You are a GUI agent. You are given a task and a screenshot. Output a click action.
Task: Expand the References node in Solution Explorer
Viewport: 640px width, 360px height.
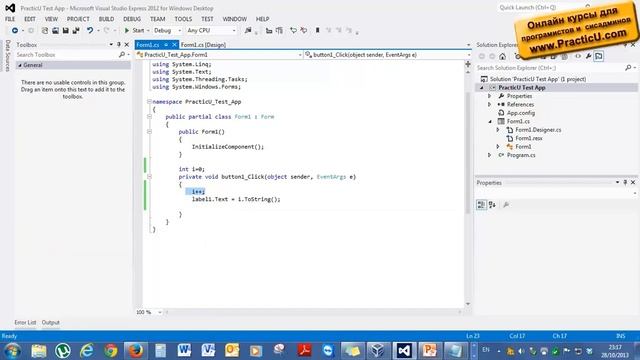[x=490, y=104]
